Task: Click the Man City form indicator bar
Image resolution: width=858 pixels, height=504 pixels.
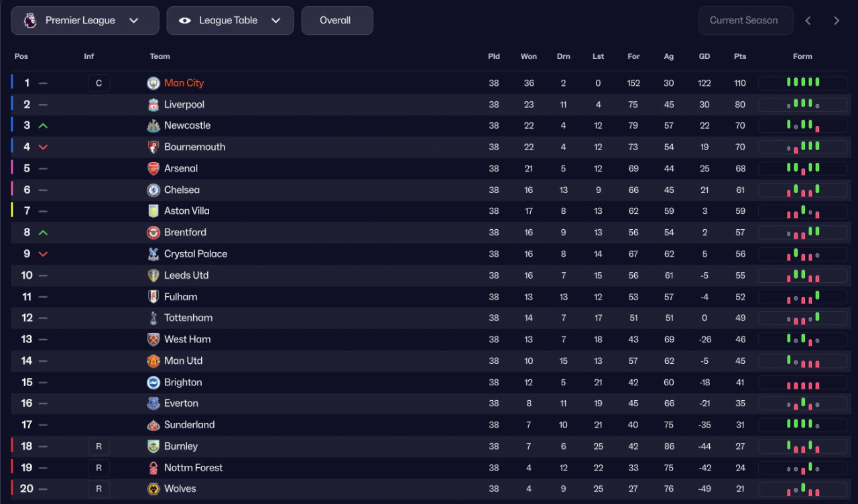Action: [802, 83]
